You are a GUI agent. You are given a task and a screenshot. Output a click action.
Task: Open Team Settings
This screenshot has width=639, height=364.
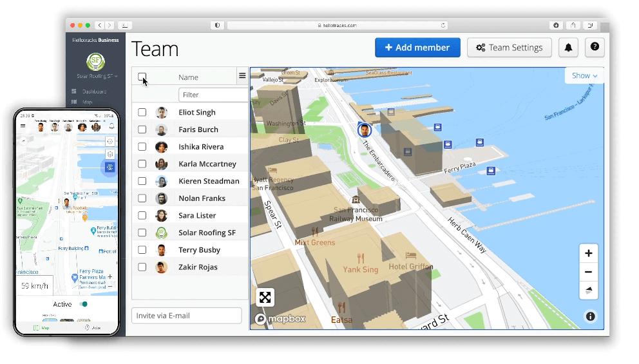click(x=509, y=48)
